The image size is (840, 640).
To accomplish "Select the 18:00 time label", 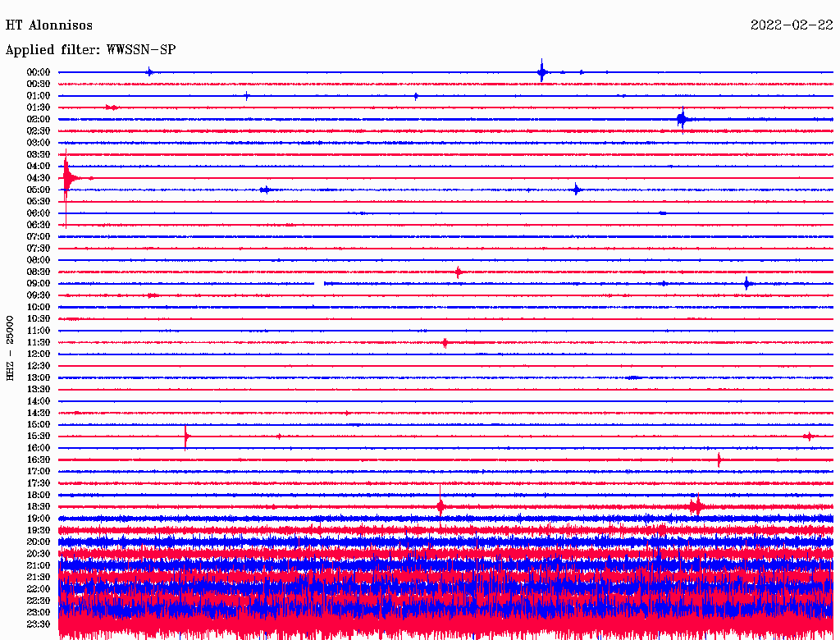I will [39, 496].
